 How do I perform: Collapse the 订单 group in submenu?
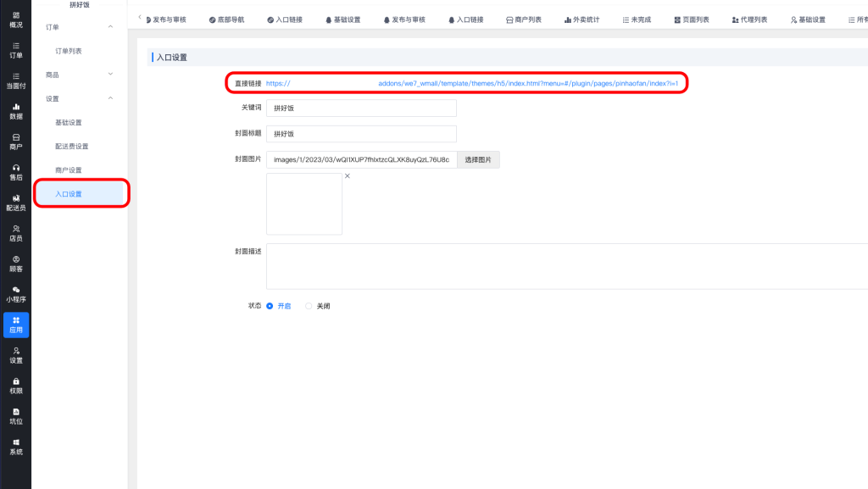pos(110,28)
